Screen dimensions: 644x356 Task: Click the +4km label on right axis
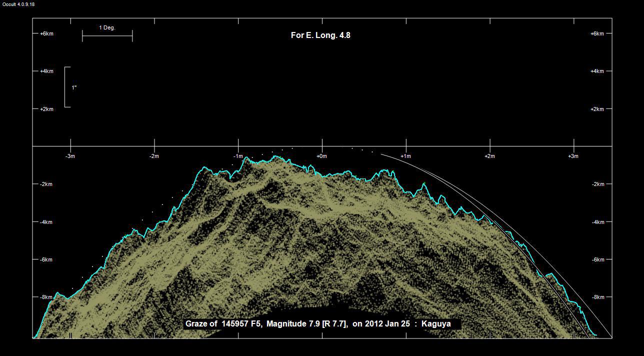[x=597, y=71]
